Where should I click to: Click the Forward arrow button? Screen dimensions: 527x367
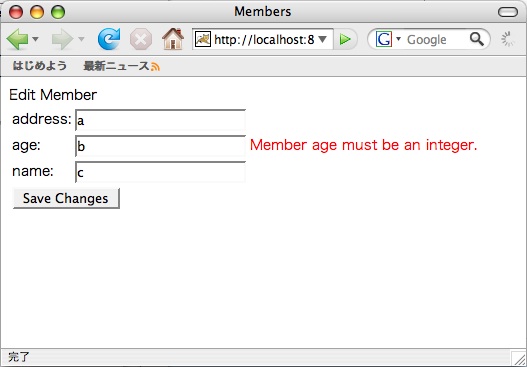(x=63, y=39)
